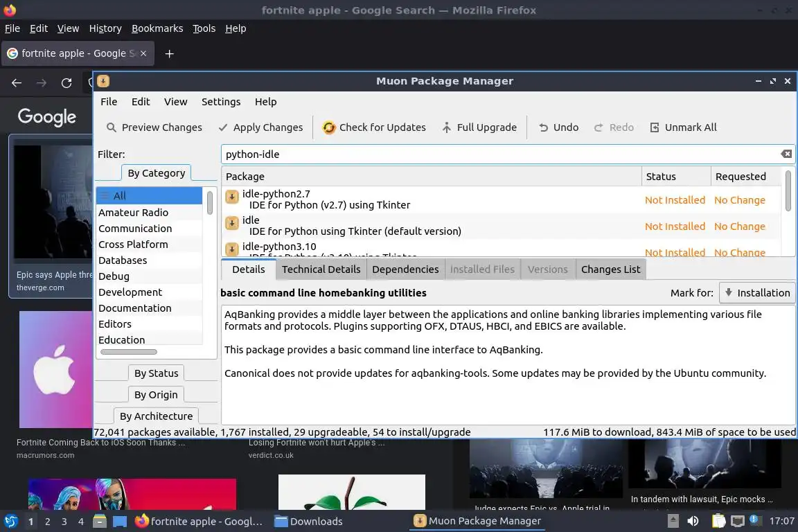Open Firefox History menu
Screen dimensions: 798x532
[105, 28]
